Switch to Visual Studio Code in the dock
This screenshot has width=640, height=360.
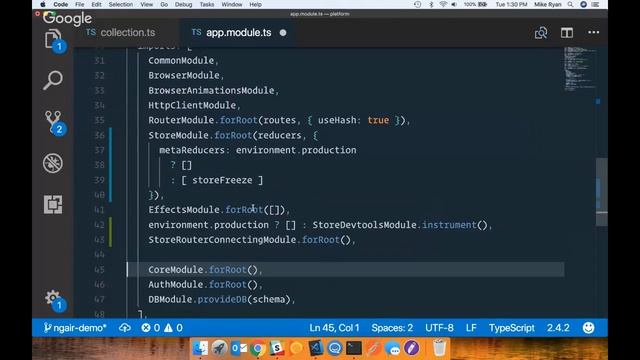click(316, 348)
